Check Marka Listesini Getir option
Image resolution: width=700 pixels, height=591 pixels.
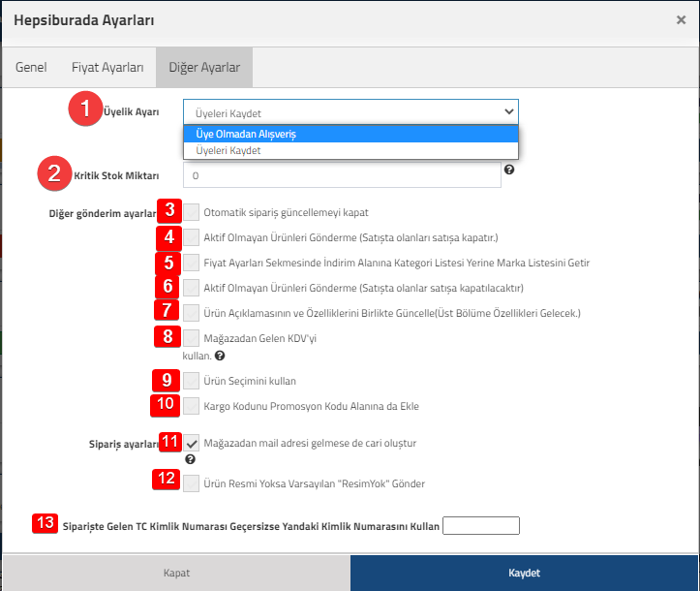pyautogui.click(x=192, y=263)
